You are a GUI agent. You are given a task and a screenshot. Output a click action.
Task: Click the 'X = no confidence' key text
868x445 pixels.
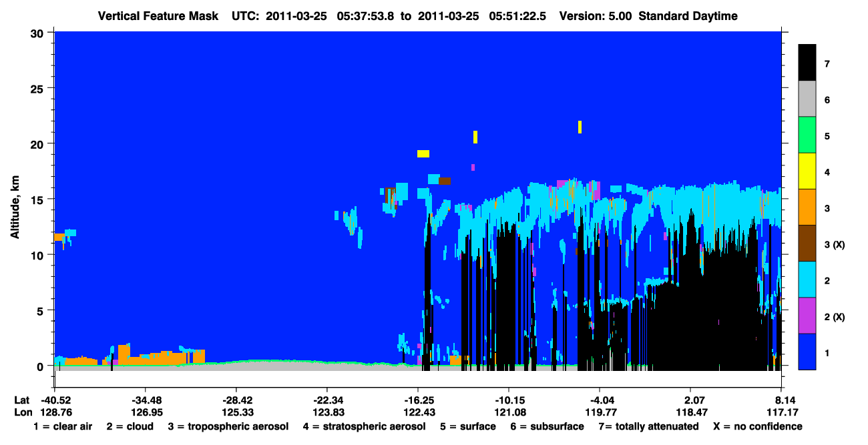pos(757,426)
